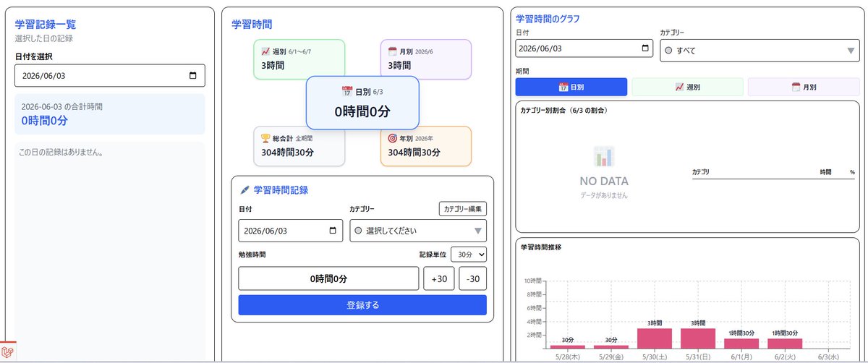Click the カテゴリ table column header
Viewport: 868px width, 363px height.
tap(700, 172)
